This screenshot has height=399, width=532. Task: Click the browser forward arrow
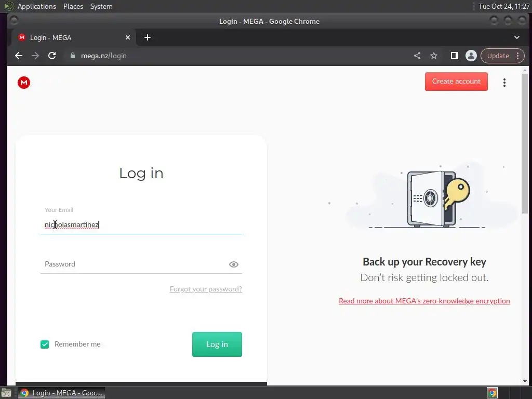[35, 56]
